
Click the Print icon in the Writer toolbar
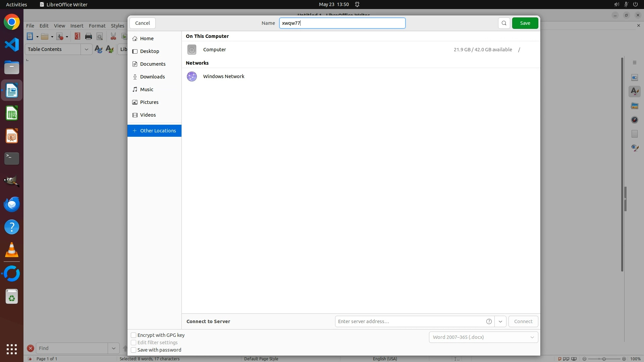pyautogui.click(x=89, y=37)
